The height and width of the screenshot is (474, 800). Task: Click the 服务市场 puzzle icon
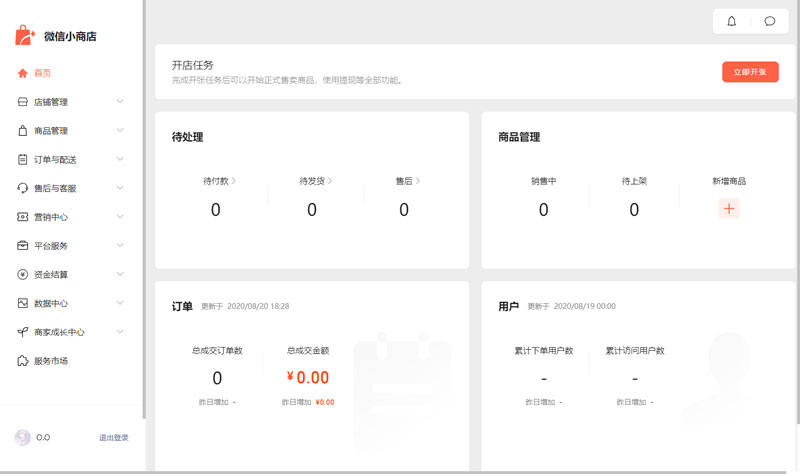click(23, 361)
